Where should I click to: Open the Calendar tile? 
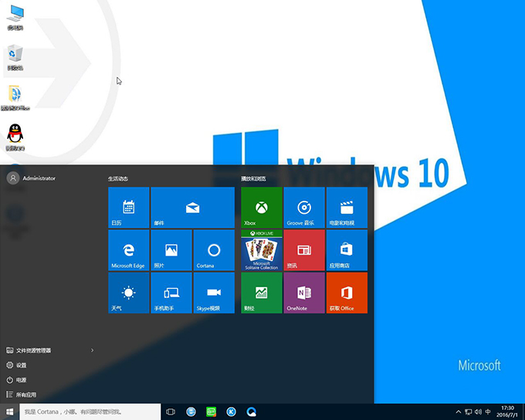(128, 207)
